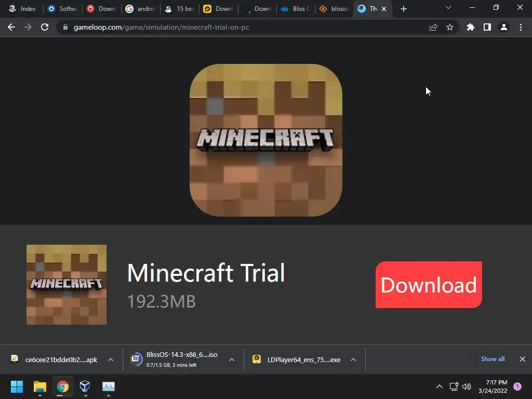Bookmark this page with the star icon
Viewport: 532px width, 399px height.
point(450,27)
